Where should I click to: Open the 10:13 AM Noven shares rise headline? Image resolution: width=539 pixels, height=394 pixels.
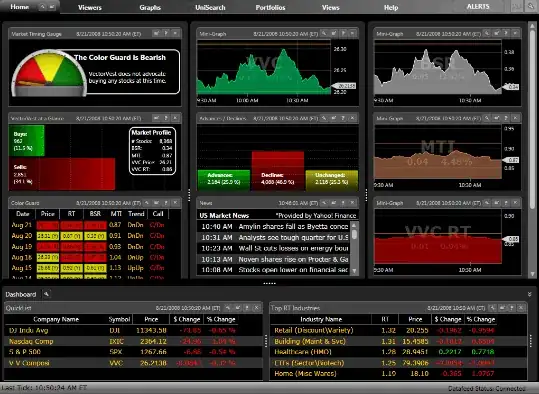click(x=274, y=259)
